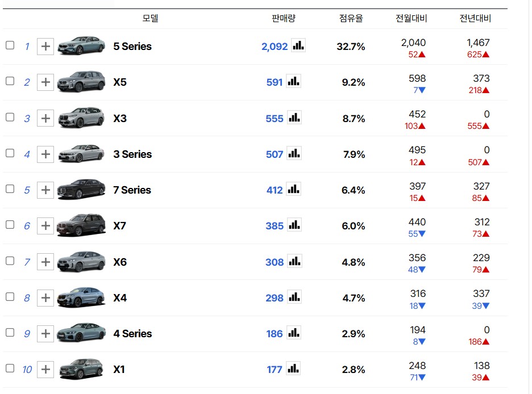The image size is (532, 394).
Task: Click the X5 car thumbnail
Action: coord(81,82)
